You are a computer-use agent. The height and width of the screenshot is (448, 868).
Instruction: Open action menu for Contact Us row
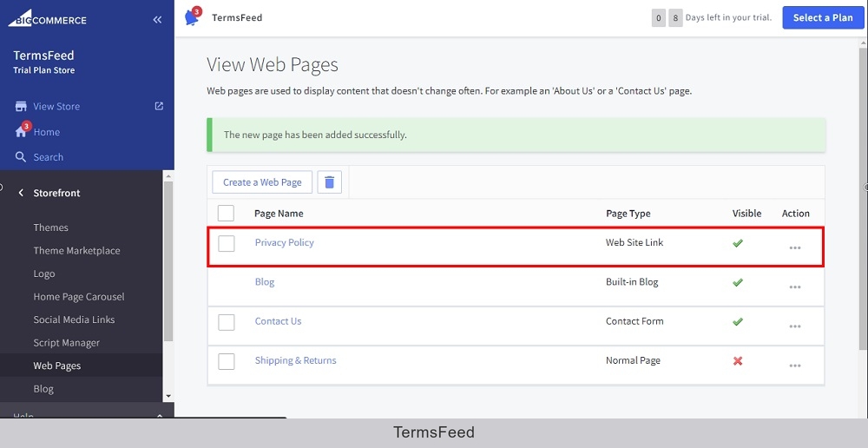[x=795, y=326]
